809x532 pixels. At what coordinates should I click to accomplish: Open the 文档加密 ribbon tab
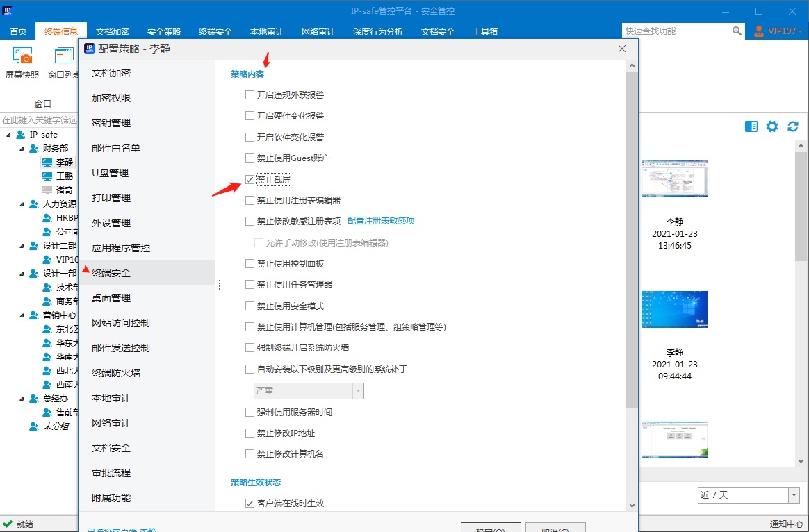(x=113, y=31)
